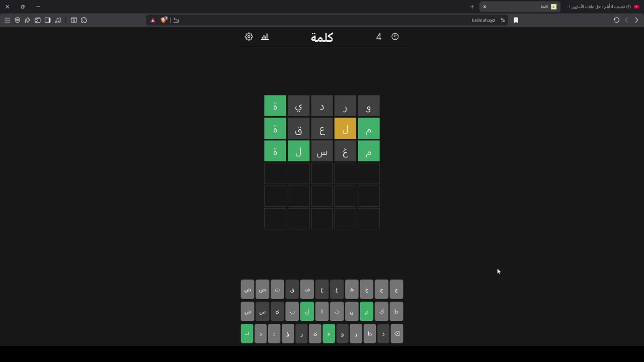Click the كلمة game title
Viewport: 644px width, 362px height.
322,37
